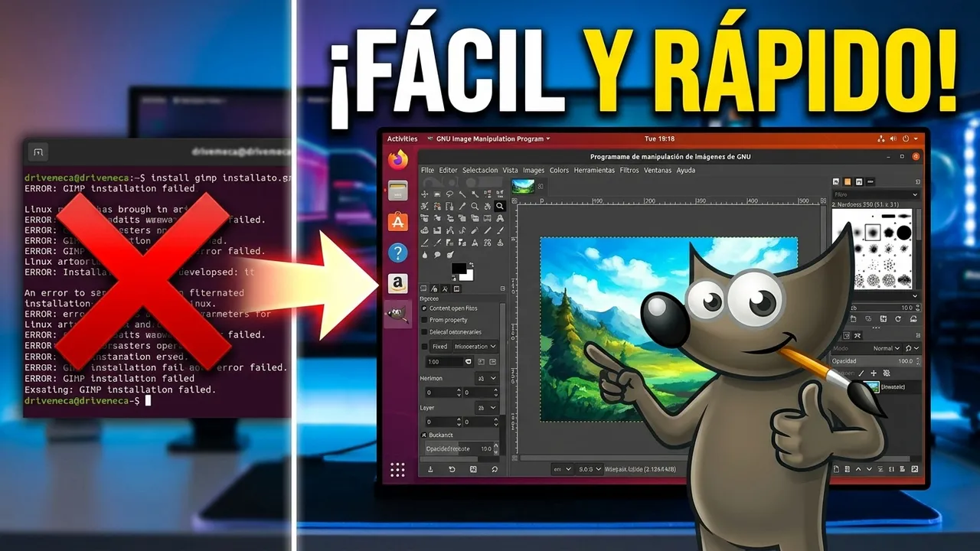Toggle the Prom property checkbox
Image resolution: width=980 pixels, height=551 pixels.
[x=424, y=320]
